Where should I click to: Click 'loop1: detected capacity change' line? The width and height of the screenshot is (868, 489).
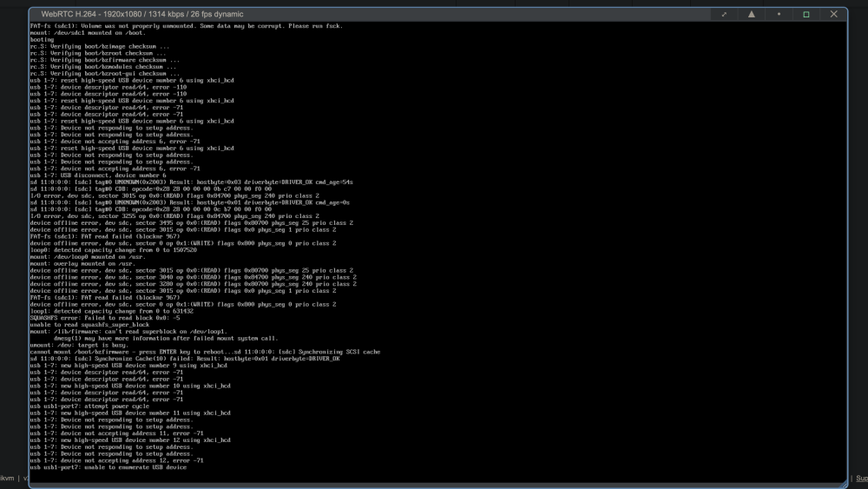112,311
